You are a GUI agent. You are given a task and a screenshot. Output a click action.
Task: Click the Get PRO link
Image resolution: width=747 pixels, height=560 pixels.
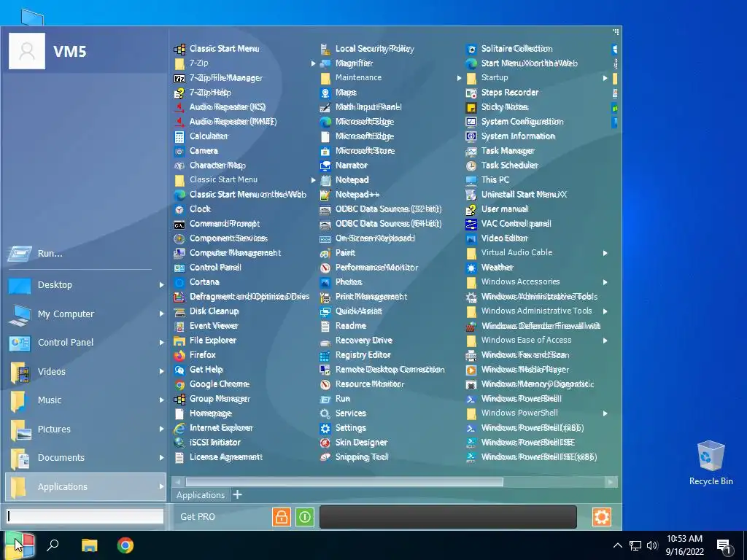(198, 517)
